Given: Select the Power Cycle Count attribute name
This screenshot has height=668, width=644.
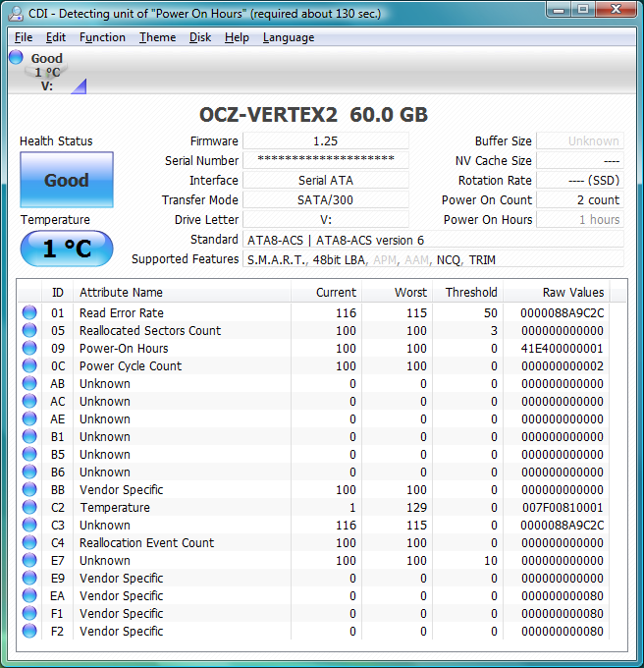Looking at the screenshot, I should click(131, 366).
